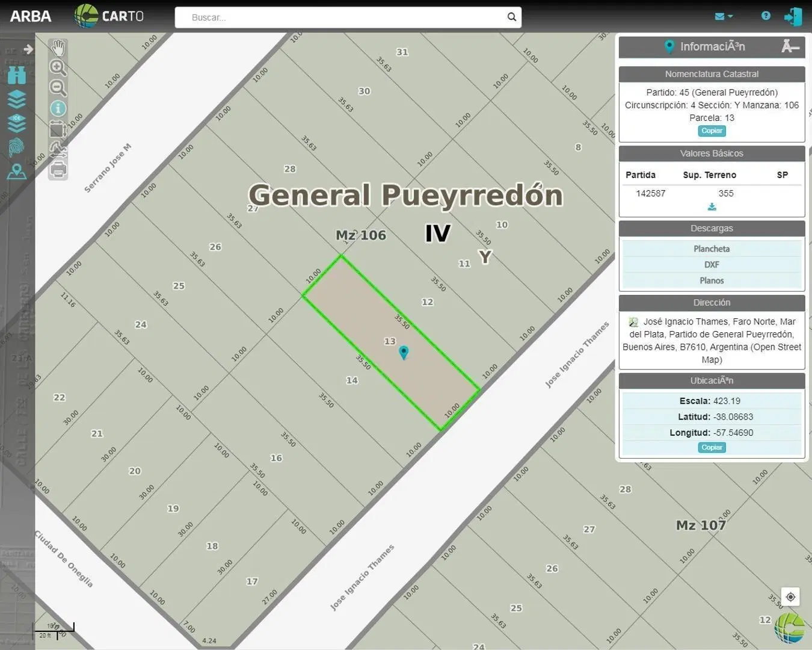
Task: Download the Plancheta file
Action: tap(712, 249)
